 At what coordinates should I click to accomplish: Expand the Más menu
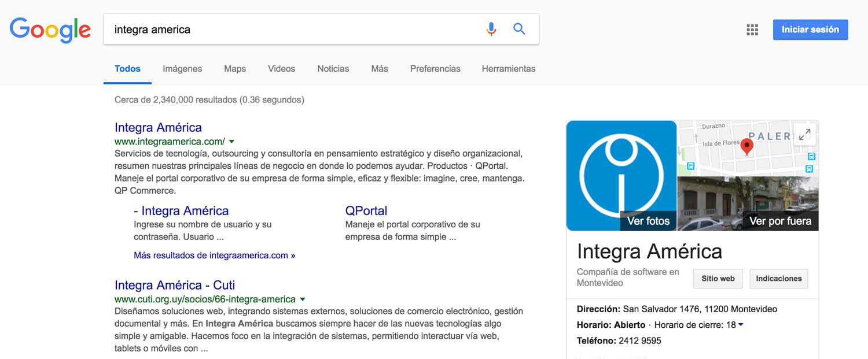(380, 69)
